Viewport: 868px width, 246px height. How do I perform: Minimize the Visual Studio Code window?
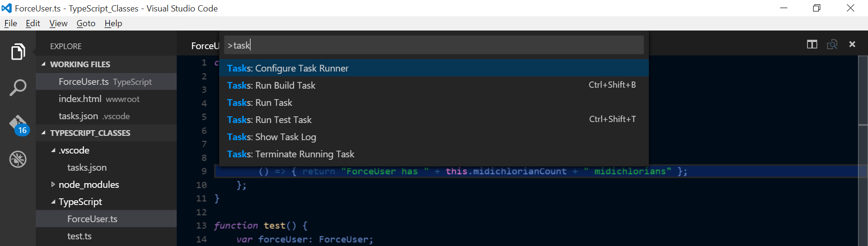tap(783, 8)
